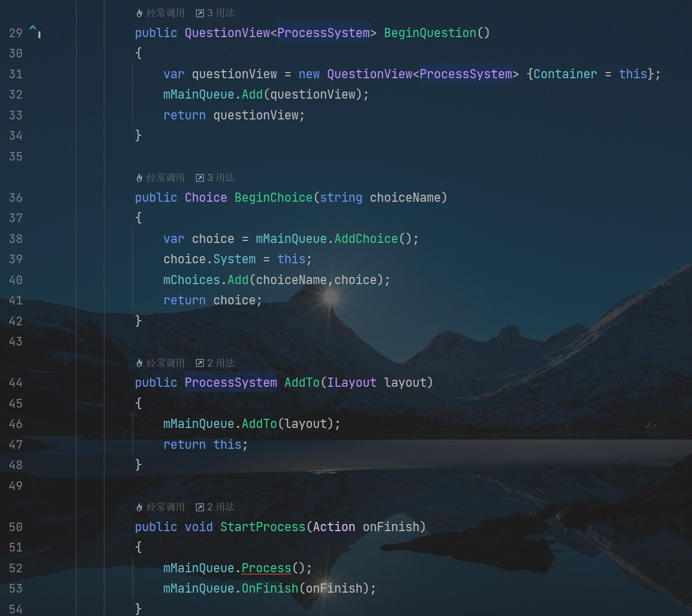
Task: Click Action type in StartProcess signature
Action: pos(334,527)
